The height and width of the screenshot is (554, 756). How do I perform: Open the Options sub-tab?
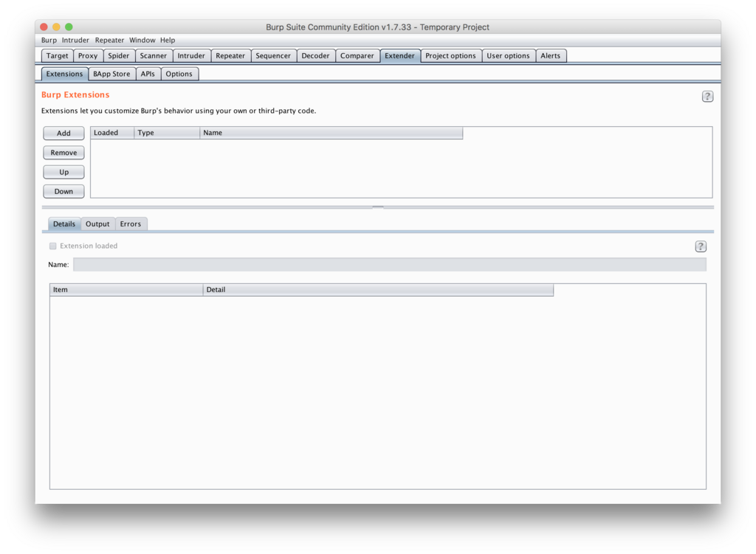click(179, 74)
